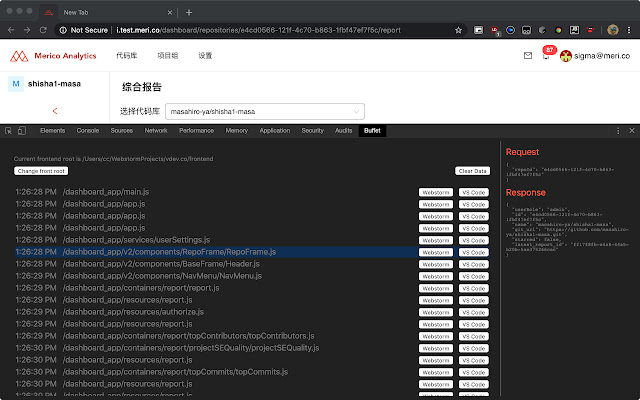Select the containers/report/report.js row
This screenshot has width=640, height=400.
pos(252,288)
